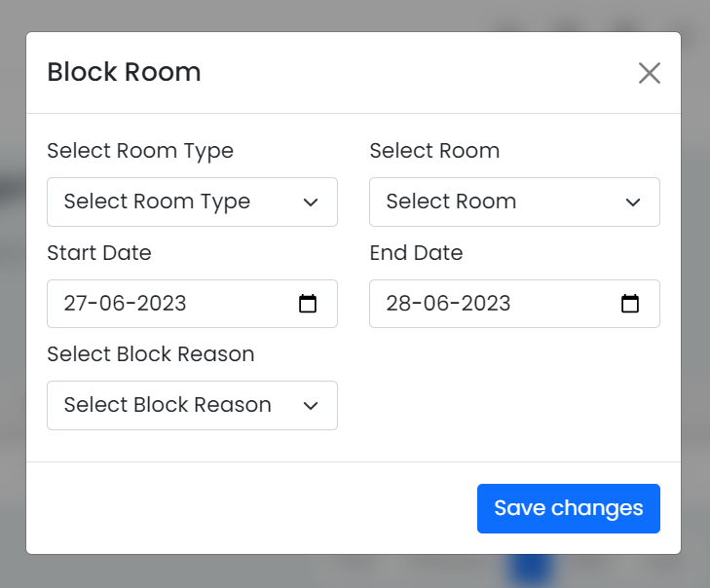Click the Select Room Type label

(140, 151)
